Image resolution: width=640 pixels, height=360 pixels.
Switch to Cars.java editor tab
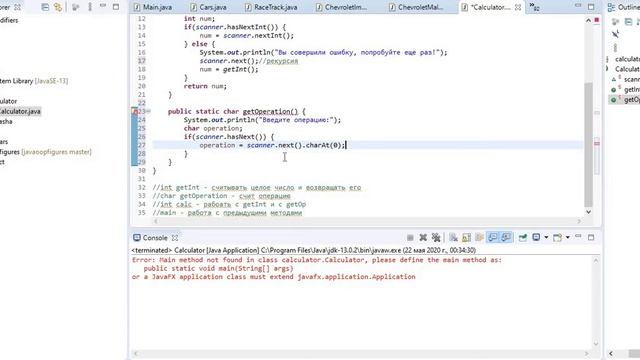tap(209, 7)
